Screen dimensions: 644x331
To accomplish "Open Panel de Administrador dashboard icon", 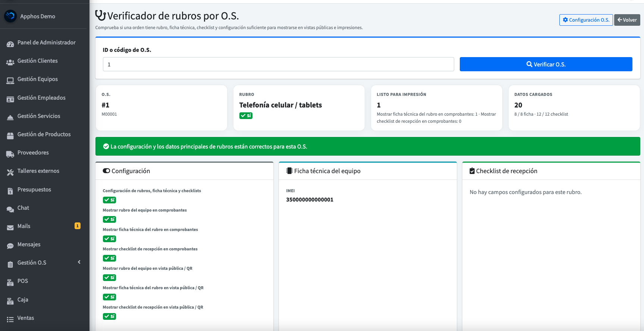I will [x=10, y=44].
